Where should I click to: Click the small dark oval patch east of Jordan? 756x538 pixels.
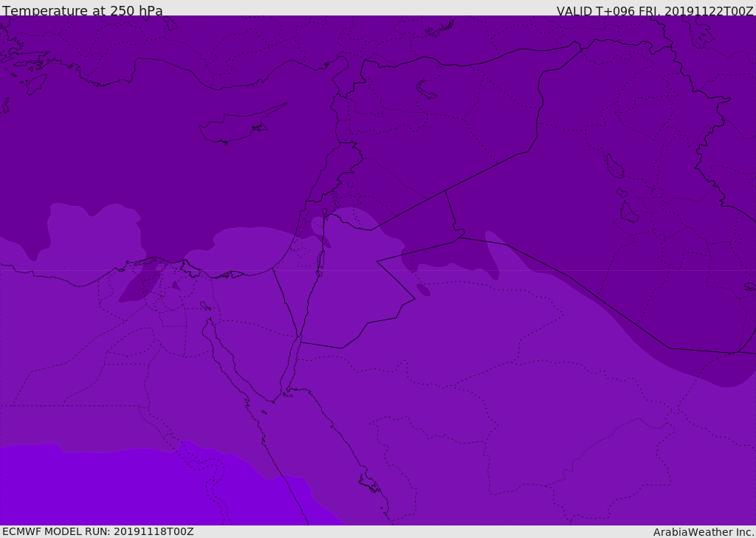pos(423,289)
